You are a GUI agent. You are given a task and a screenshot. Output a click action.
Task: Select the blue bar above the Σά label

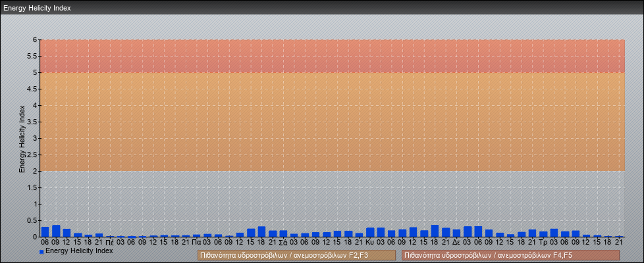click(283, 233)
